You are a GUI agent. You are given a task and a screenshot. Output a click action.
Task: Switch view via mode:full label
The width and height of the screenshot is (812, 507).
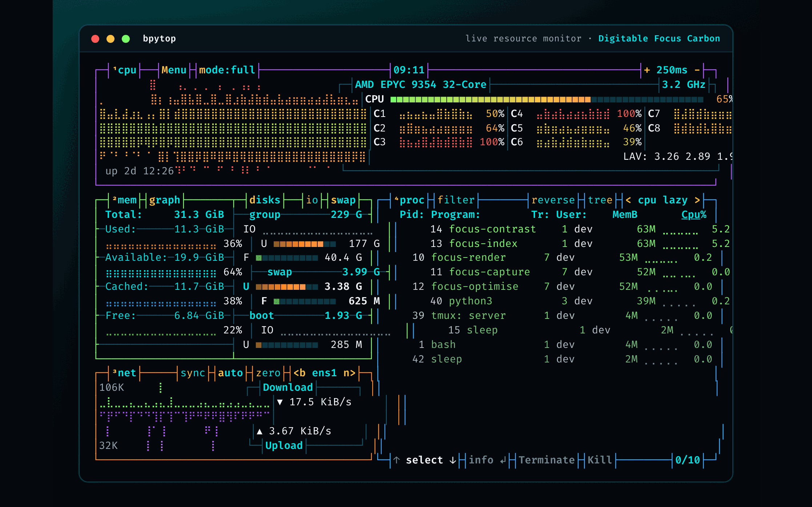click(227, 70)
